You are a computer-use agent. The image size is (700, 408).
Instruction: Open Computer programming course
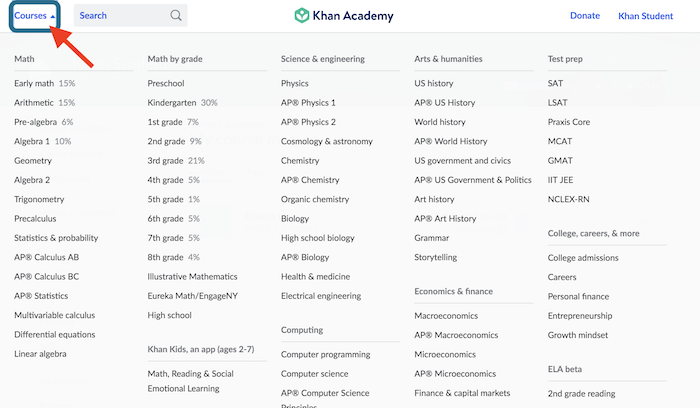click(x=326, y=354)
